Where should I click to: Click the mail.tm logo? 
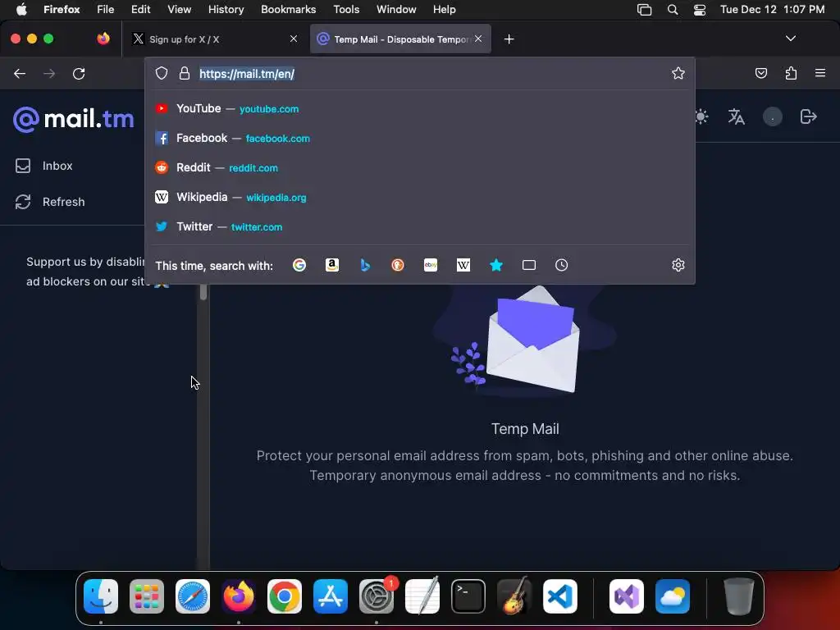click(x=73, y=118)
